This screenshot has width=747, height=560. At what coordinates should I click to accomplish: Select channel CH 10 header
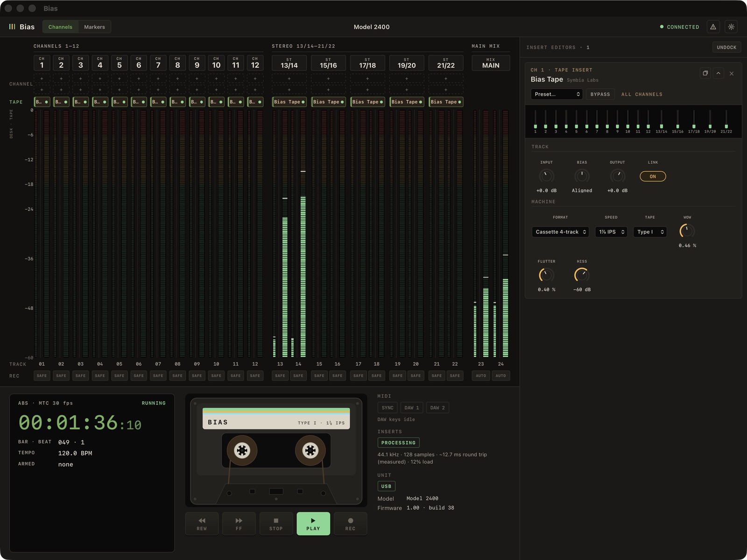[216, 63]
